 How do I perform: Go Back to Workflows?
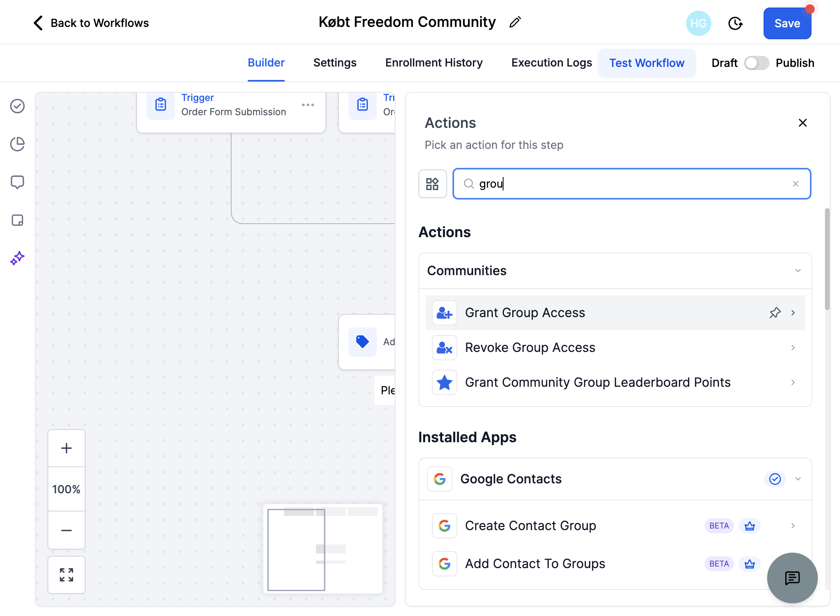click(91, 23)
